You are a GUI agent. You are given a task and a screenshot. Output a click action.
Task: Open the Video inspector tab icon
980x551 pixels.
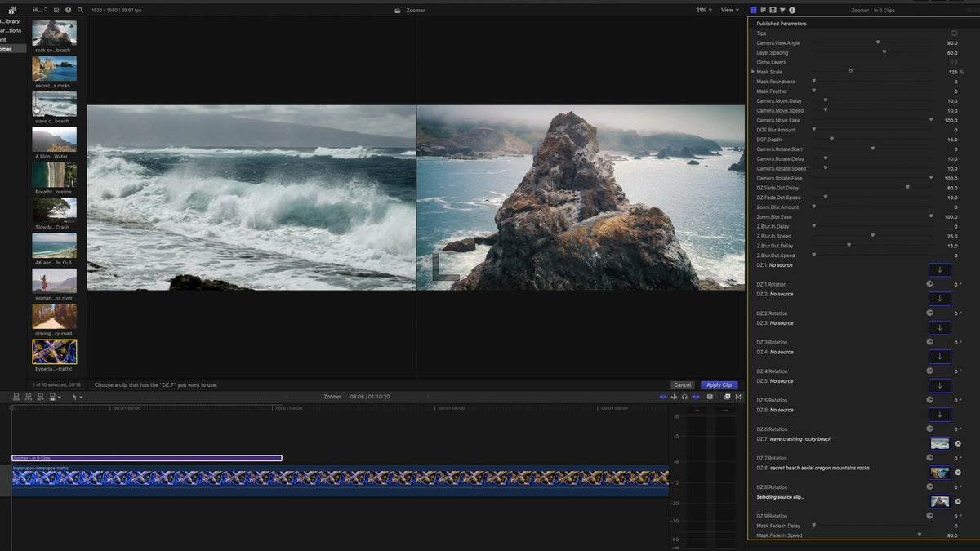753,10
